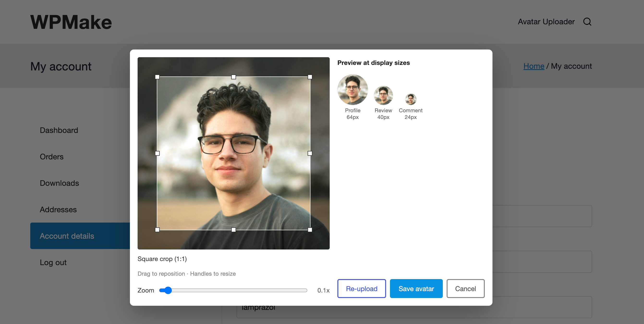This screenshot has height=324, width=644.
Task: Choose Log out from account menu
Action: [53, 262]
